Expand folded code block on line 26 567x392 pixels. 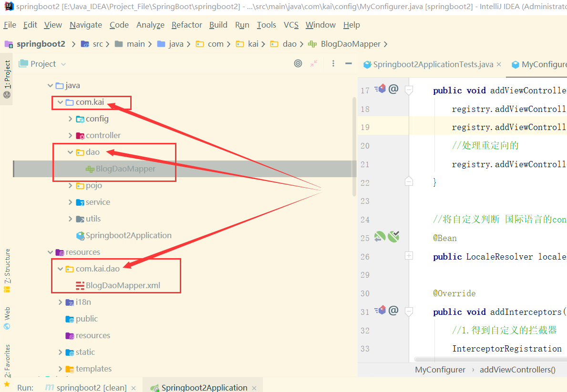[409, 256]
